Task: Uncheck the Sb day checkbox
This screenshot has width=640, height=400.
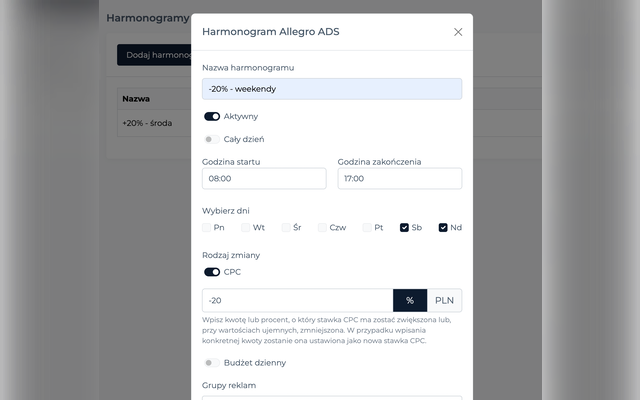Action: (x=404, y=228)
